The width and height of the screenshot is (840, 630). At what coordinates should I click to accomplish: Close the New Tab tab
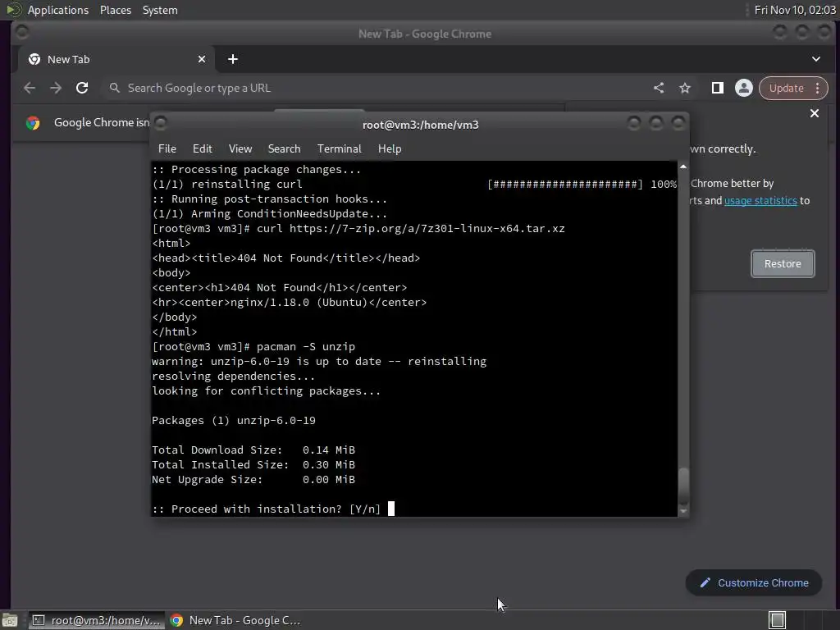(x=202, y=59)
